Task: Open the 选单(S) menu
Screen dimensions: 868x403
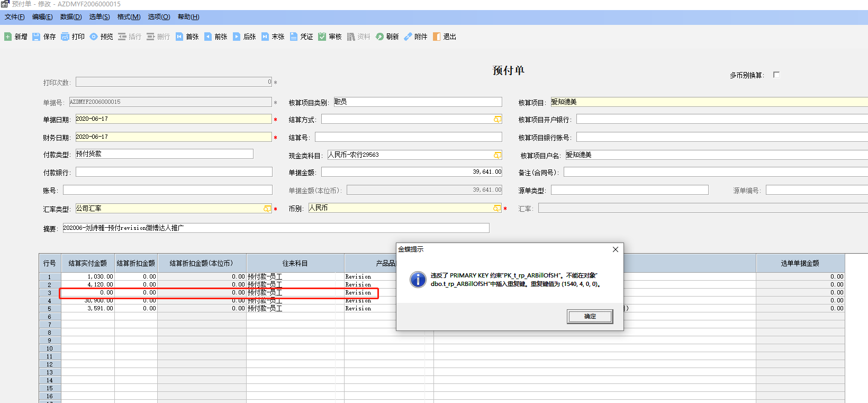Action: point(100,17)
